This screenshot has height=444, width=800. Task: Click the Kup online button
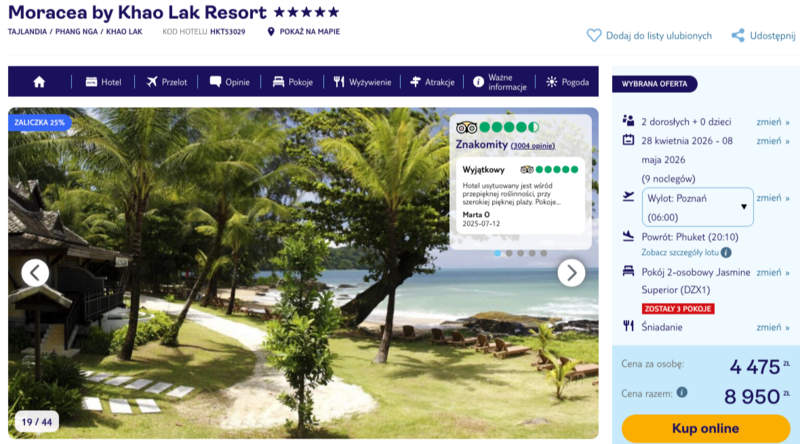pyautogui.click(x=706, y=428)
